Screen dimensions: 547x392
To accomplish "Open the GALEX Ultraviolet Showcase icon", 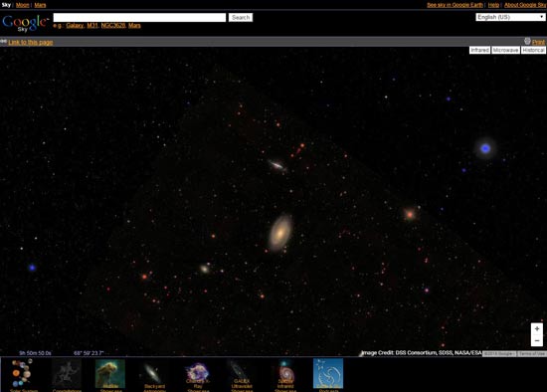I will [241, 373].
